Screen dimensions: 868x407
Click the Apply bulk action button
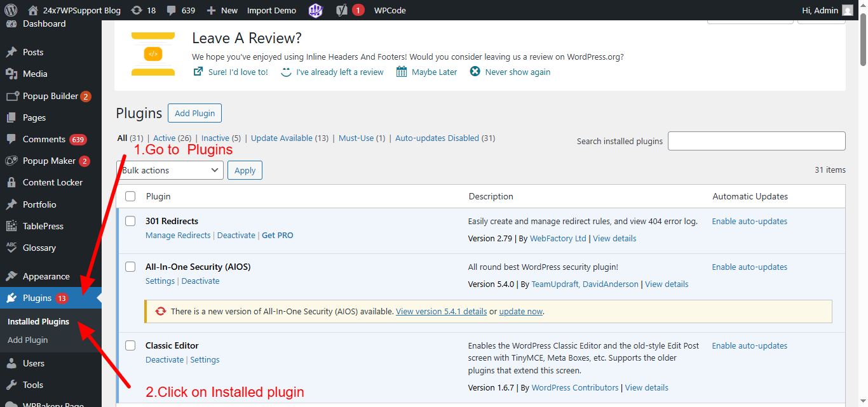245,170
